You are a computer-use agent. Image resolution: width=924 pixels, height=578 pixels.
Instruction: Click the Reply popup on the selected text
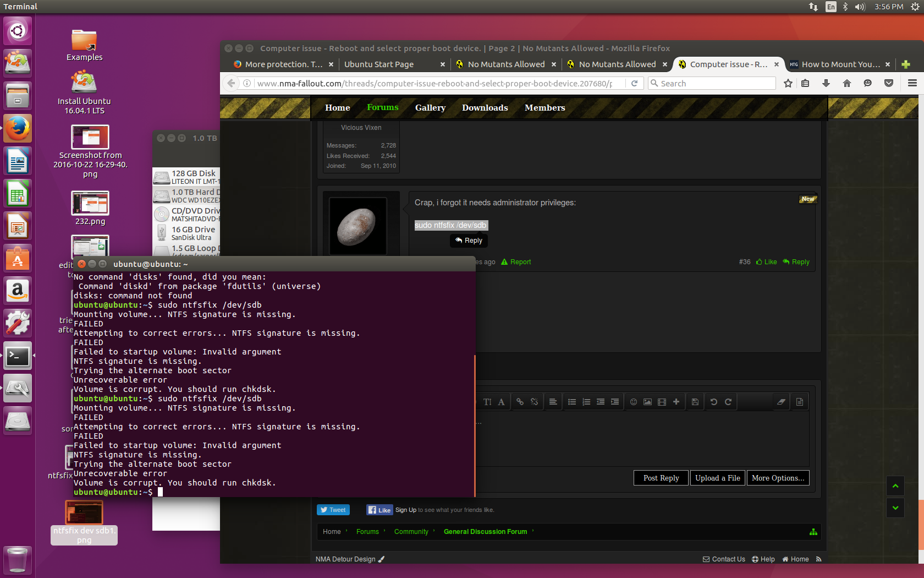469,241
